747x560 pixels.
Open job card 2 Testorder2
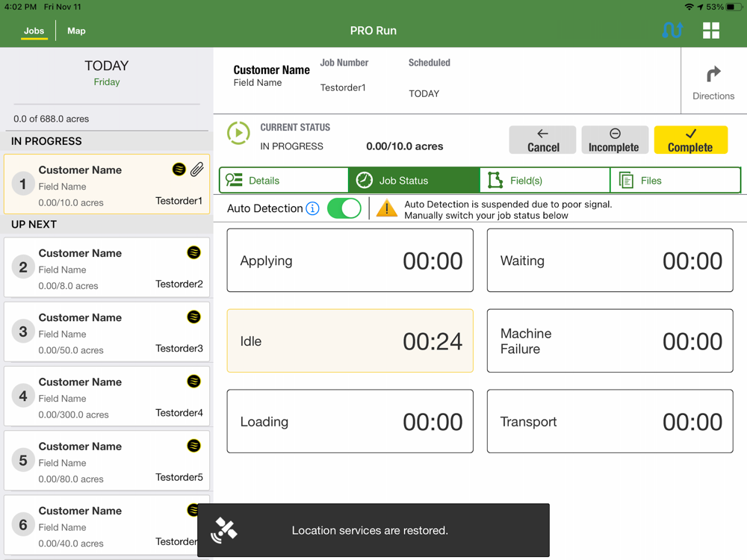tap(107, 267)
